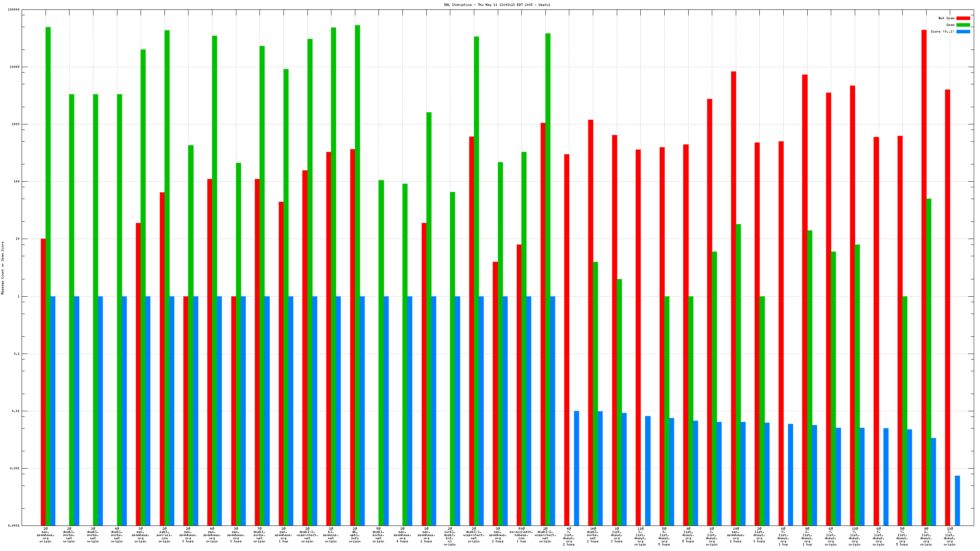The height and width of the screenshot is (551, 980).
Task: Click the dnsbl-3.uceprotect.net origin label
Action: pos(307,535)
